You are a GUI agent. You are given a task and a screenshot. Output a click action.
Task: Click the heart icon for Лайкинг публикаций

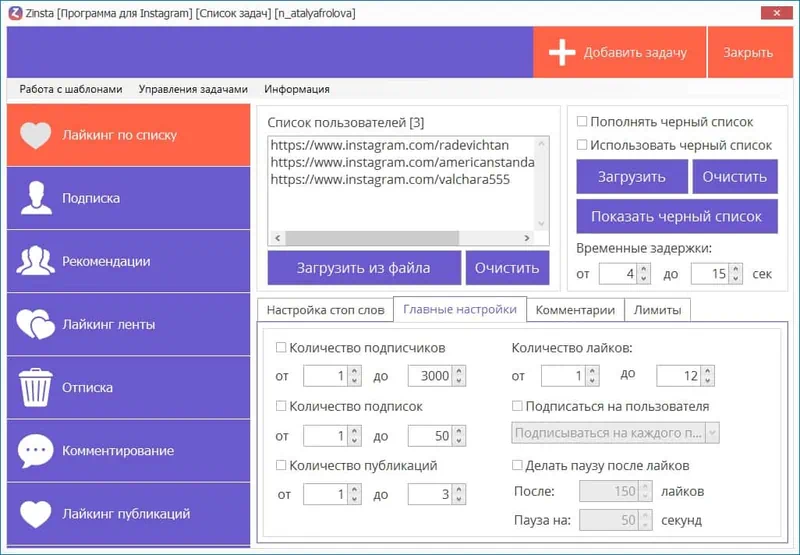[35, 514]
